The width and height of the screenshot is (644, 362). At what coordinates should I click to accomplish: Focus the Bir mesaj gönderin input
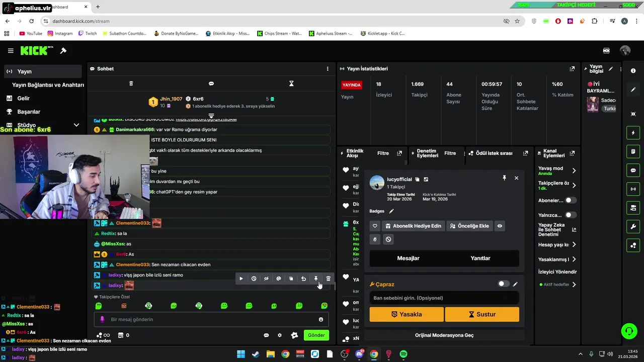tap(211, 319)
